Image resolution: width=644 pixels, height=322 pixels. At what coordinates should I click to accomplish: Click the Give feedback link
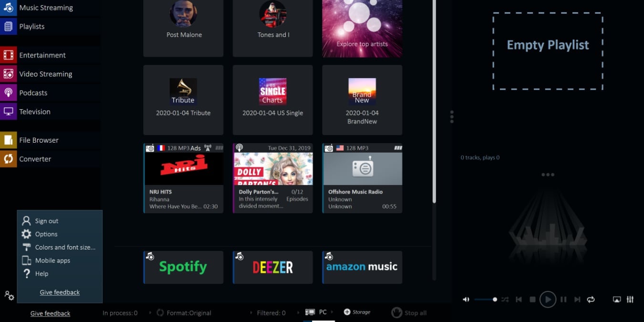(50, 313)
